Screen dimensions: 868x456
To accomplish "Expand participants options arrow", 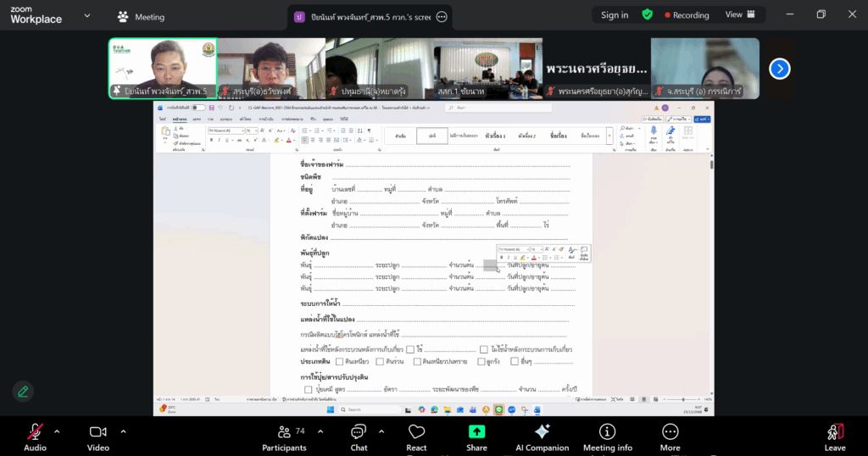I will tap(319, 431).
